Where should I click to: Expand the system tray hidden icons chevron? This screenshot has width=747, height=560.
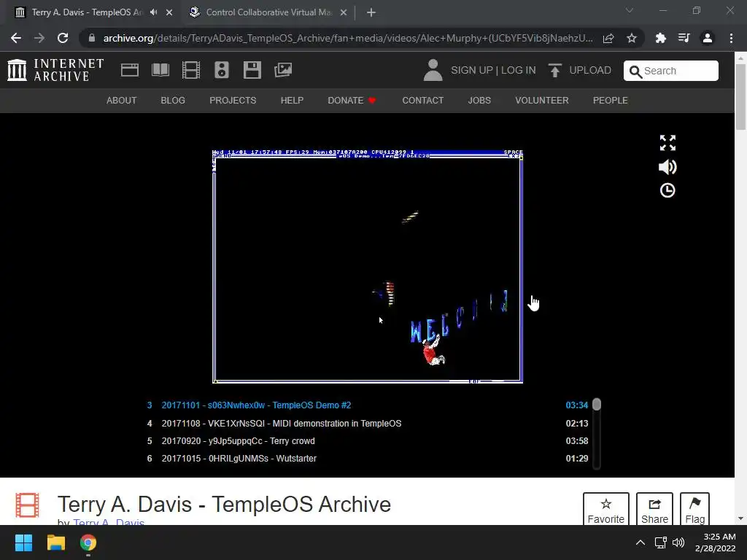click(640, 542)
